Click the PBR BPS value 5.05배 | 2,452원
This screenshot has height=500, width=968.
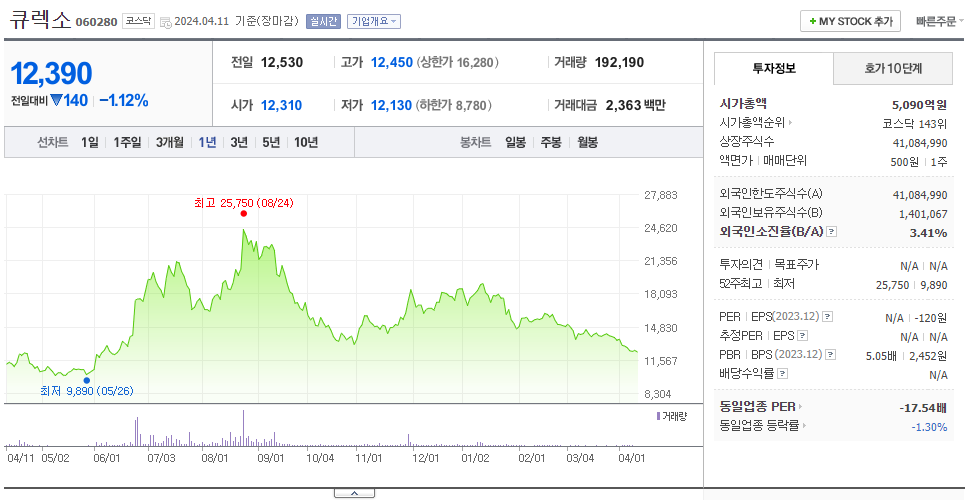(x=907, y=356)
